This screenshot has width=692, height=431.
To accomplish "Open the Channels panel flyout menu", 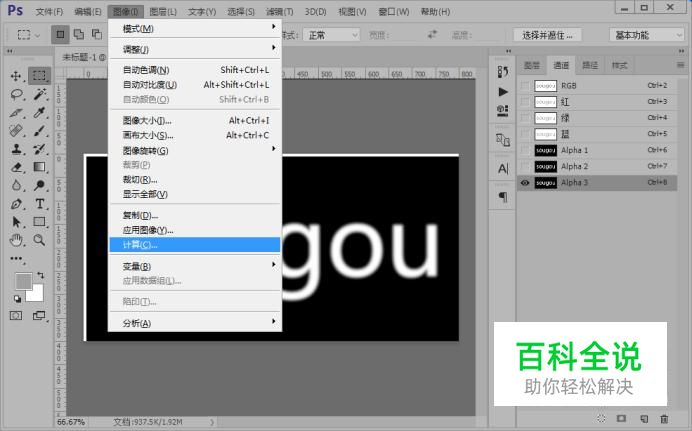I will coord(681,65).
